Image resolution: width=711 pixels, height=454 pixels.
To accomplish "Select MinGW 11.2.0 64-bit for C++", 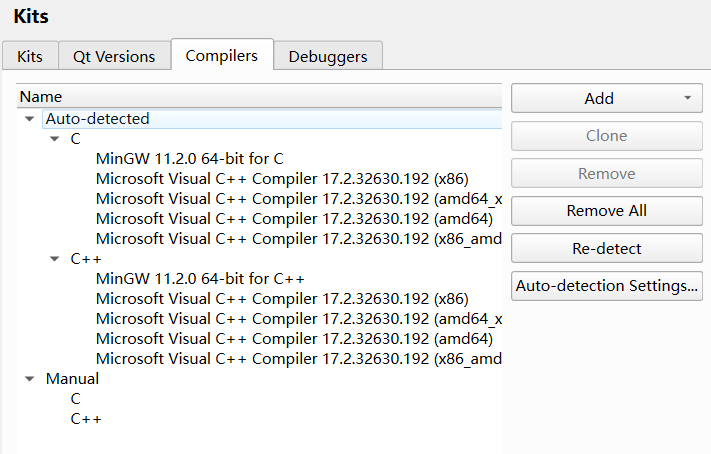I will pyautogui.click(x=200, y=279).
